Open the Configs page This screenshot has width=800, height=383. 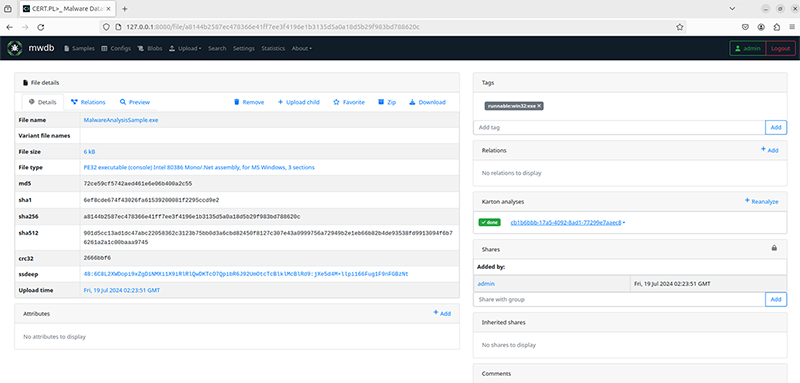(x=116, y=48)
